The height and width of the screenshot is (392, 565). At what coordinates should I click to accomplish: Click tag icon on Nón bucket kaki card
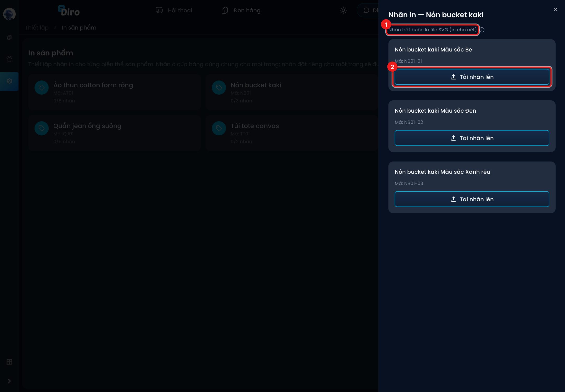(x=219, y=88)
